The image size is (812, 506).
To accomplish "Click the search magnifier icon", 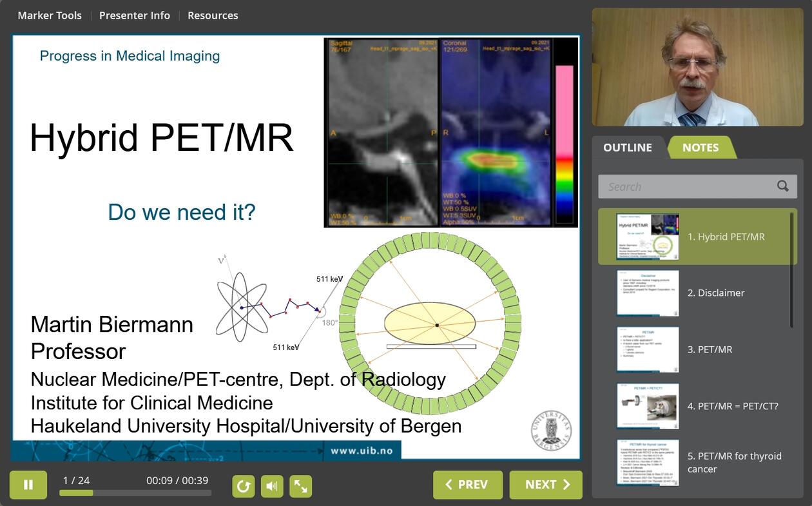I will coord(782,186).
